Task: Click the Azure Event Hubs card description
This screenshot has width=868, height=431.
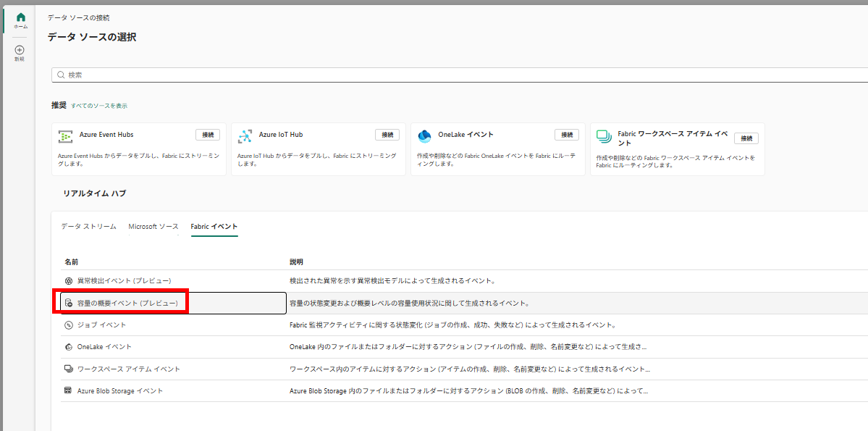Action: click(138, 160)
